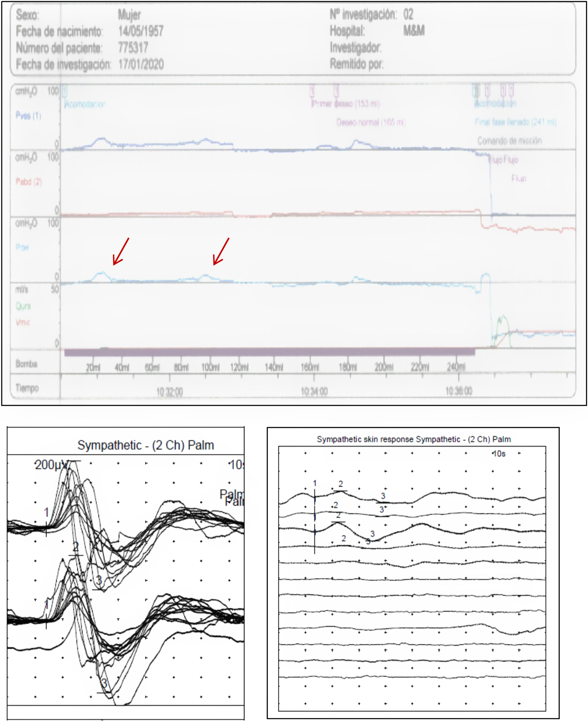The height and width of the screenshot is (722, 588).
Task: Select the red Vmic channel label
Action: click(23, 322)
